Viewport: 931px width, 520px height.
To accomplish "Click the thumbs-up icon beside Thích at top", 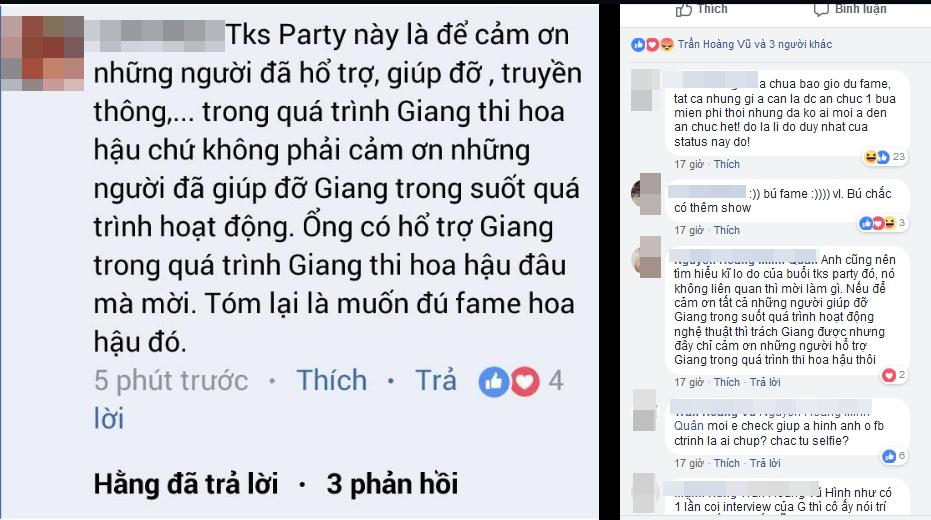I will (683, 9).
